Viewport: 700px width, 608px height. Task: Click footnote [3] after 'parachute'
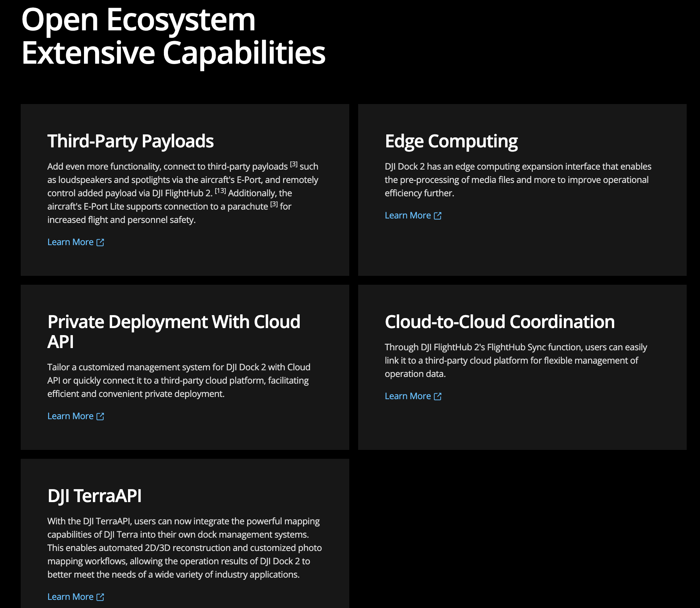click(274, 204)
